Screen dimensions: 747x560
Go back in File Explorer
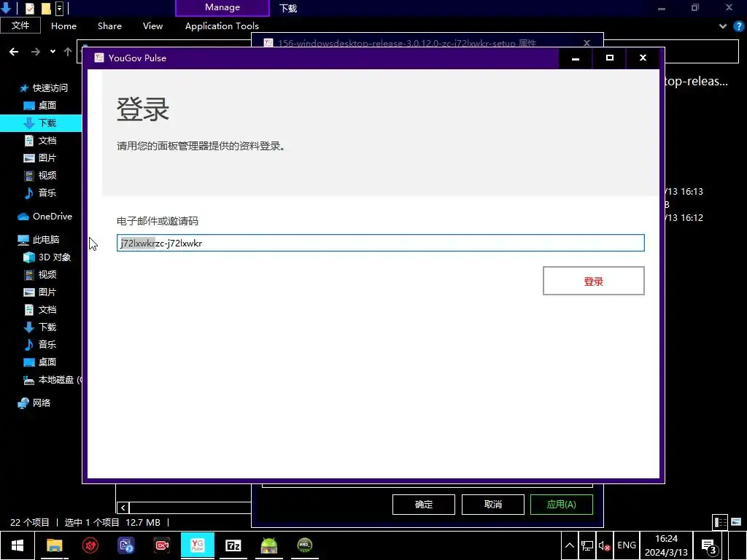[x=14, y=52]
